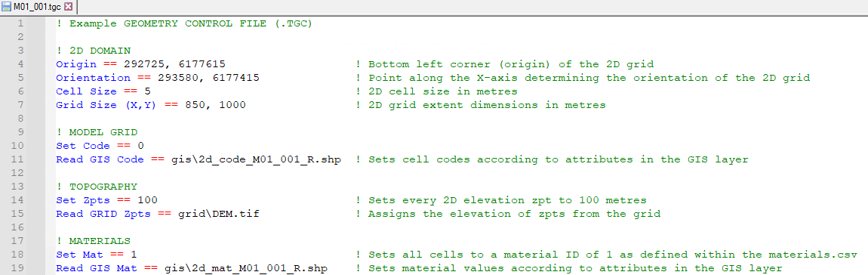This screenshot has height=275, width=868.
Task: Click the 'Grid Size (X,Y)' keyword
Action: click(107, 105)
